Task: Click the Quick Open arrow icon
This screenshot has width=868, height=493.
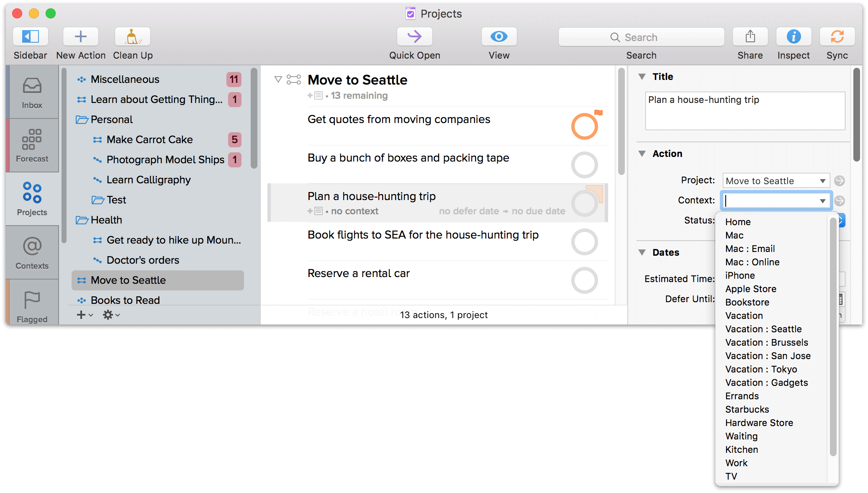Action: pyautogui.click(x=414, y=38)
